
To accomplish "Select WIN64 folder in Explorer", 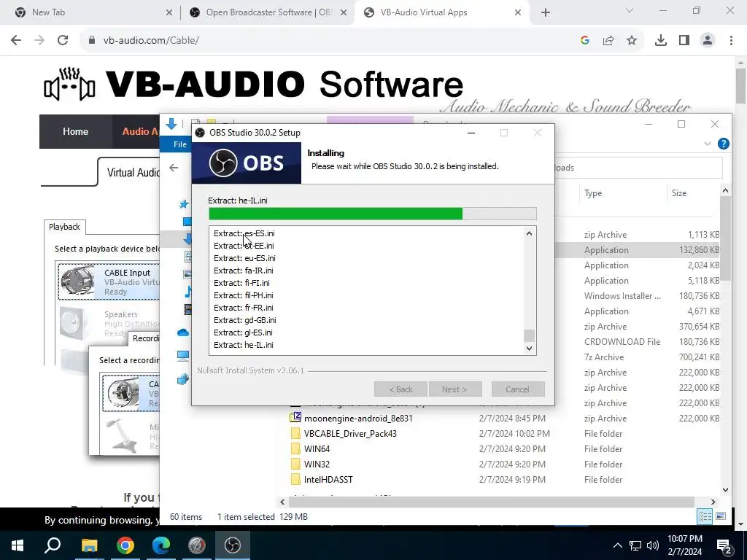I will click(x=317, y=448).
